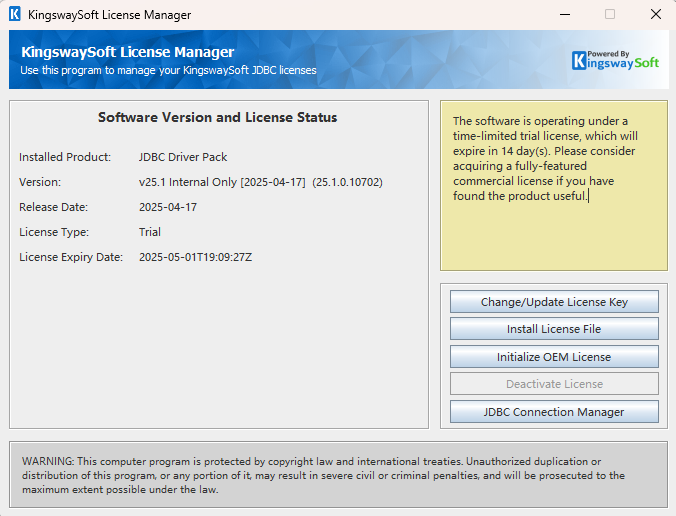676x516 pixels.
Task: Click the Installed Product value JDBC Driver Pack
Action: [x=183, y=157]
